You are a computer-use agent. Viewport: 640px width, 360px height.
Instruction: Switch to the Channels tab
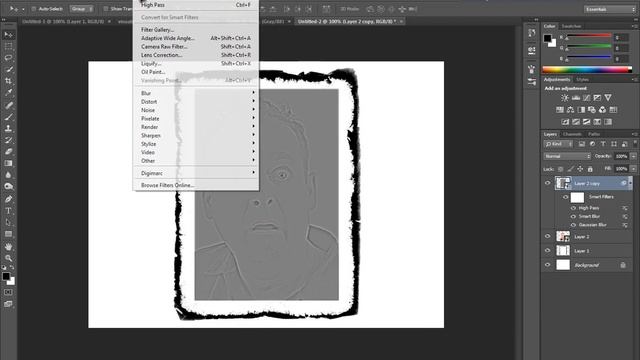[572, 134]
